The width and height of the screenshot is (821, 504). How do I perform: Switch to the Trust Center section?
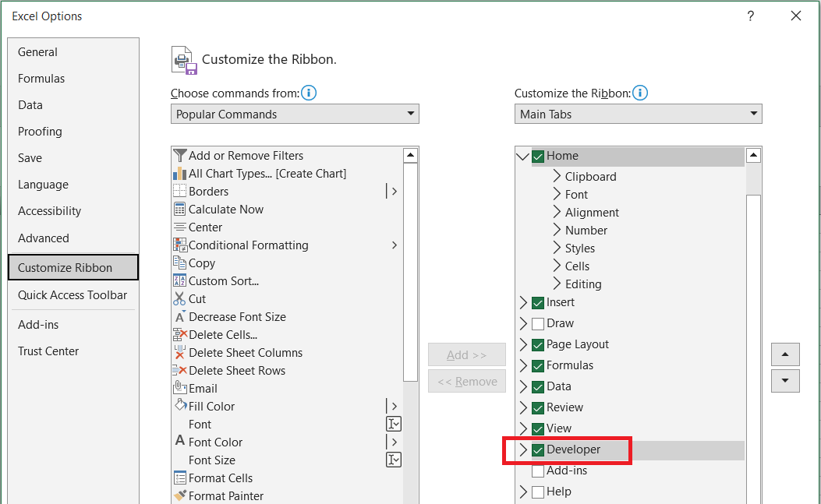(x=48, y=351)
